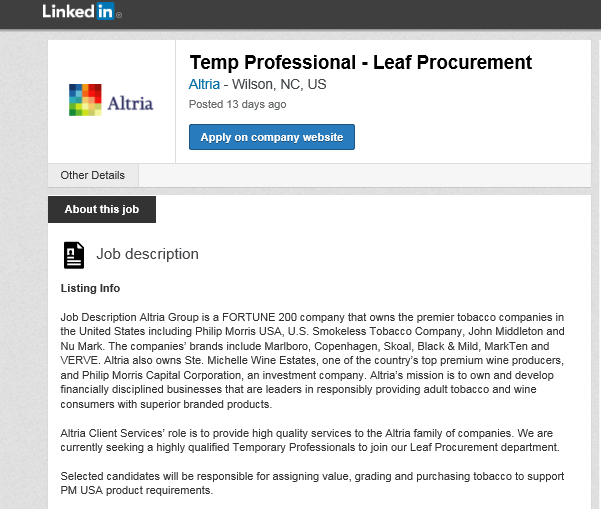The height and width of the screenshot is (509, 601).
Task: Click the LinkedIn logo in header
Action: 81,12
